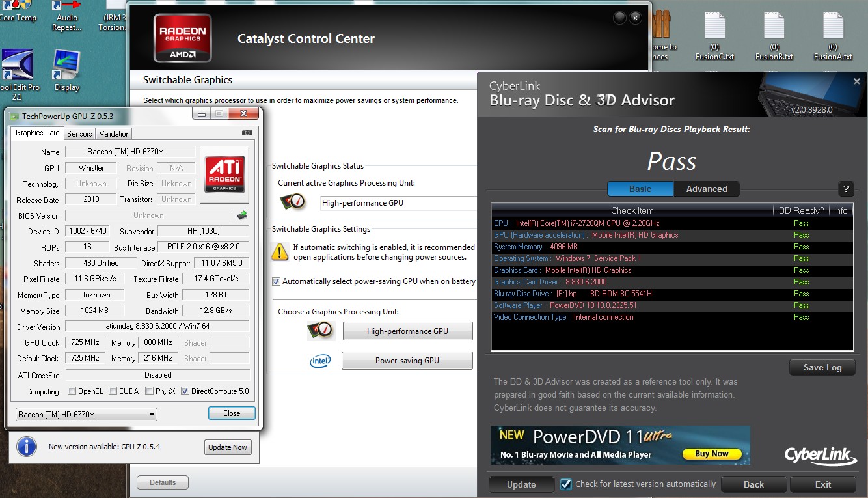Click the Bus Interface field in GPU-Z
Image resolution: width=868 pixels, height=498 pixels.
point(203,247)
